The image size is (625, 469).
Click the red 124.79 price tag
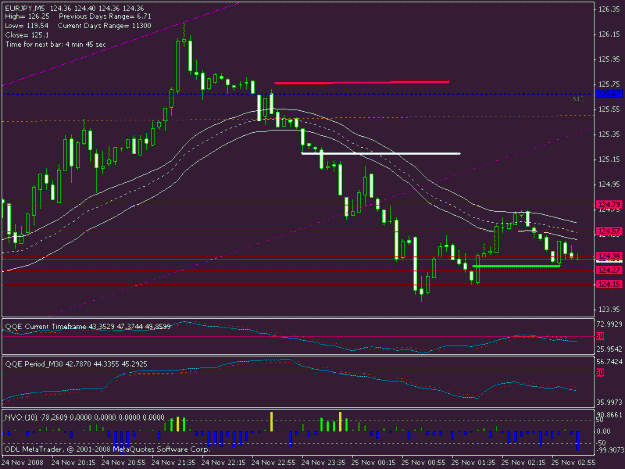tap(609, 205)
